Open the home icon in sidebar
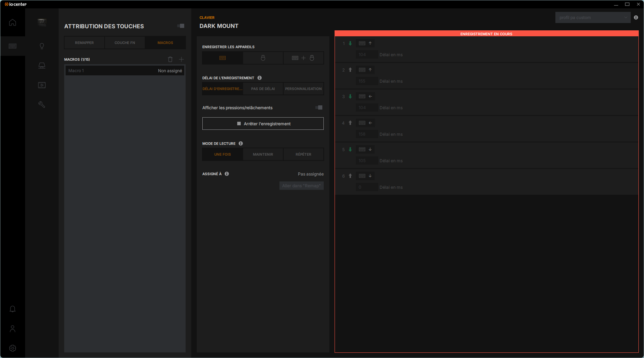Image resolution: width=644 pixels, height=358 pixels. (x=13, y=22)
